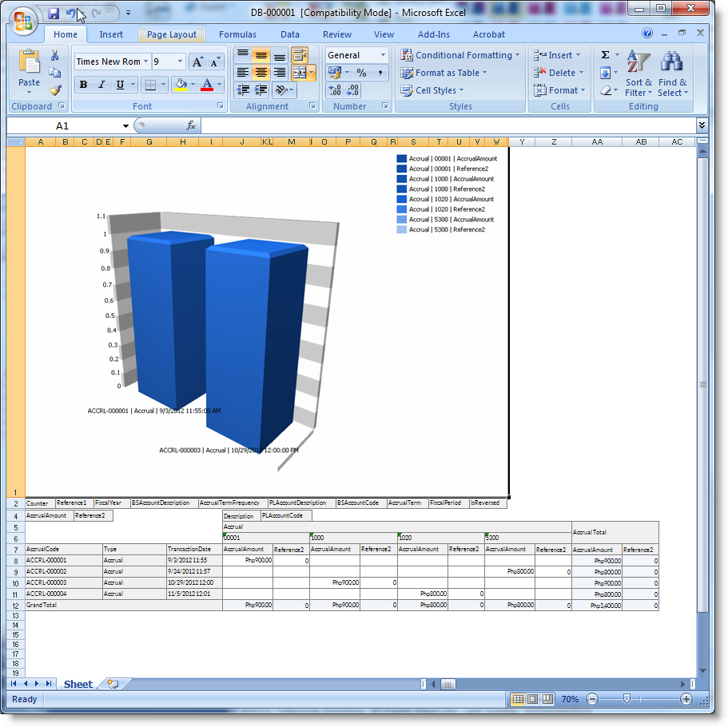728x727 pixels.
Task: Align text right
Action: pyautogui.click(x=280, y=73)
